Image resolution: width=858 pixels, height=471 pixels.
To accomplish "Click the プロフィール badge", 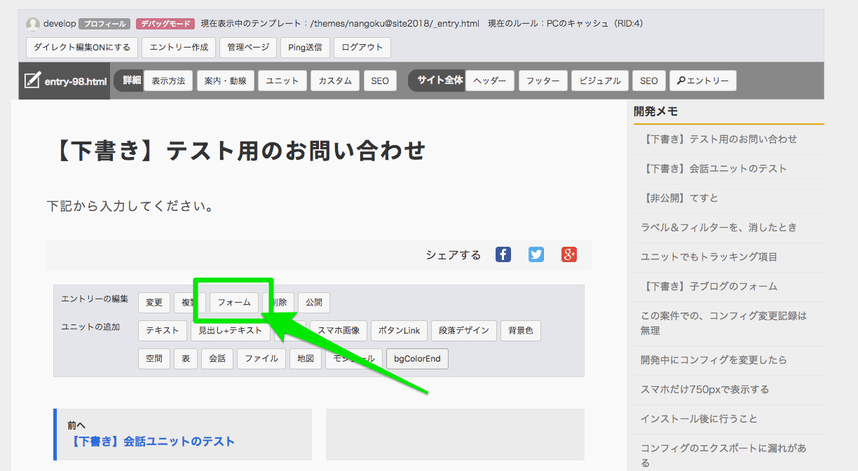I will click(102, 23).
